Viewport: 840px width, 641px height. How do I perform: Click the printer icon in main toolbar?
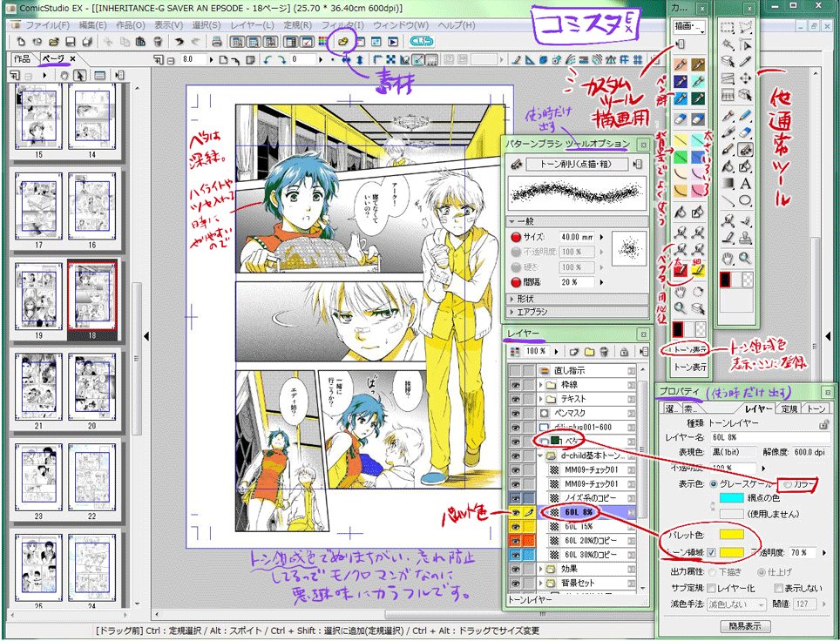point(216,41)
